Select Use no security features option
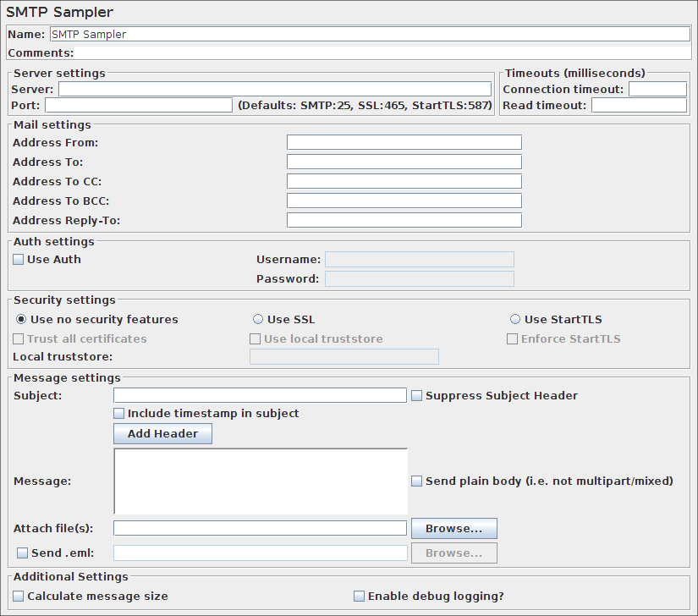 click(21, 320)
